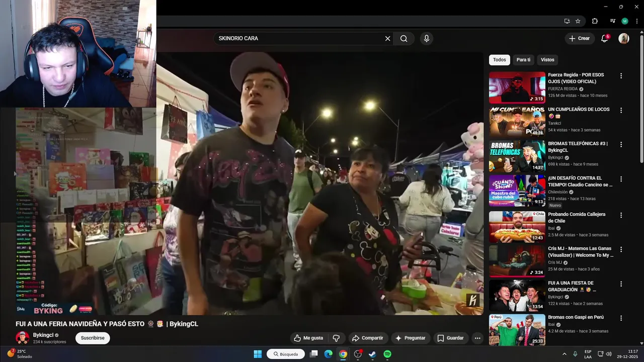Switch to Chrome in taskbar
Image resolution: width=644 pixels, height=362 pixels.
(343, 354)
